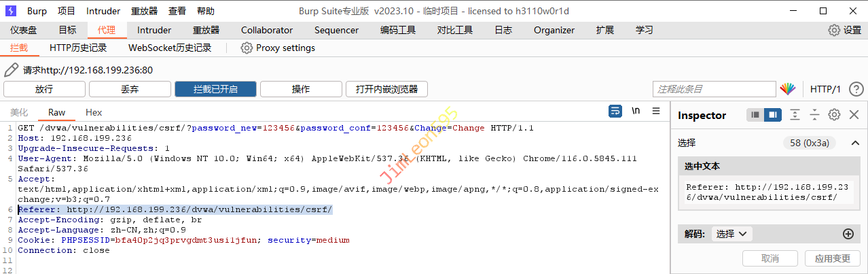
Task: Open the help question mark icon
Action: [856, 89]
